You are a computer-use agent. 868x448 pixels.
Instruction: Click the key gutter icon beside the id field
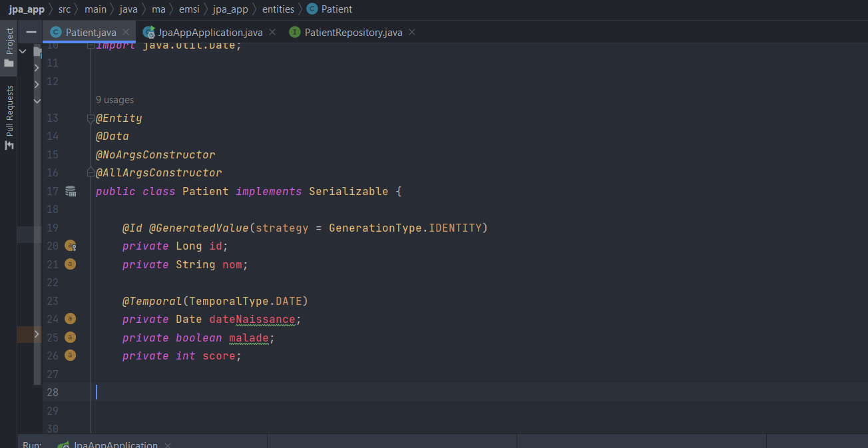[71, 246]
